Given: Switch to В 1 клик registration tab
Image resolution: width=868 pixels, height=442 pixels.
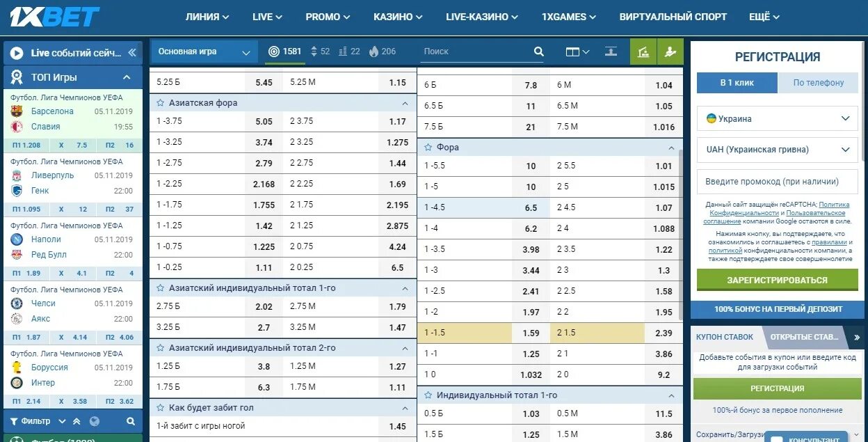Looking at the screenshot, I should pos(737,82).
